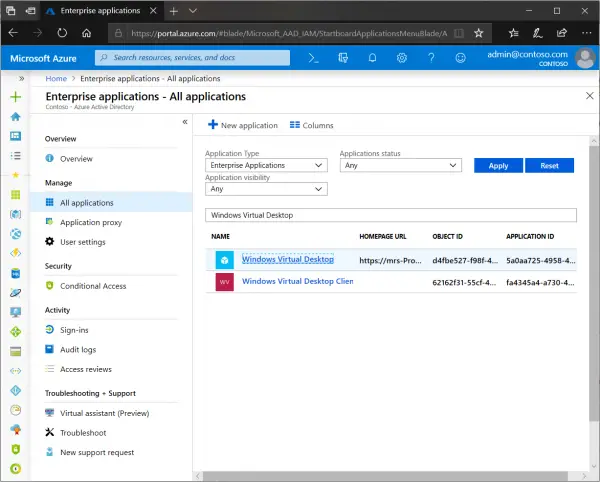
Task: Click the yellow Favorites star icon
Action: [x=16, y=175]
